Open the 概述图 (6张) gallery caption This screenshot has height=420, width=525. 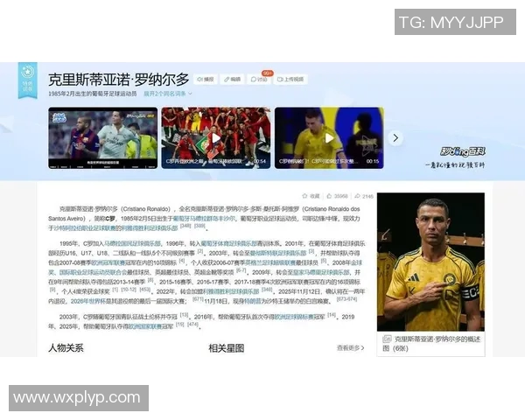coord(431,344)
